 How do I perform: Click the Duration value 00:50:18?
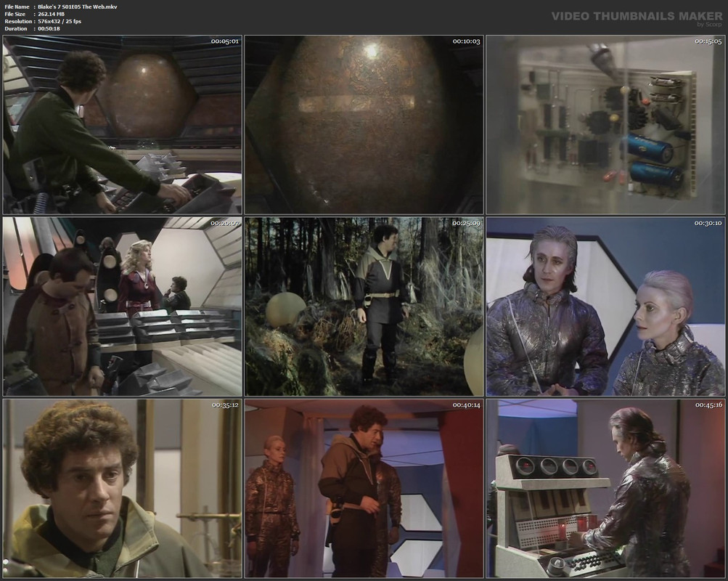point(49,29)
